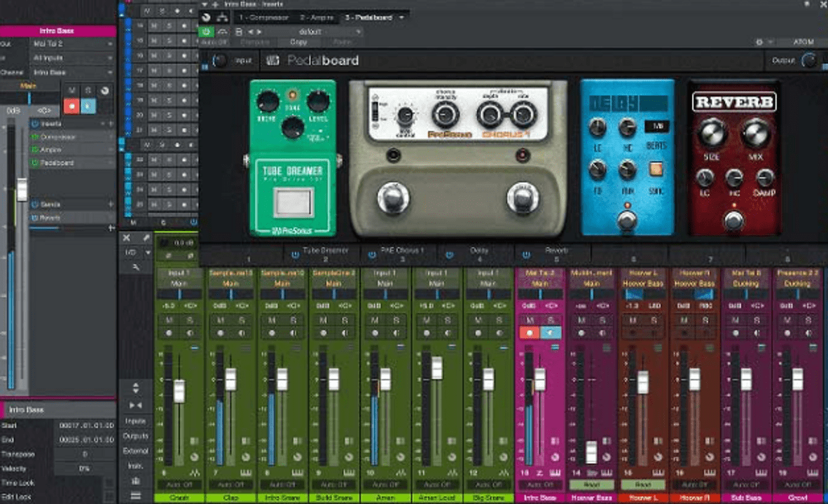The height and width of the screenshot is (504, 828).
Task: Adjust the Pedalboard Output knob
Action: click(x=809, y=61)
